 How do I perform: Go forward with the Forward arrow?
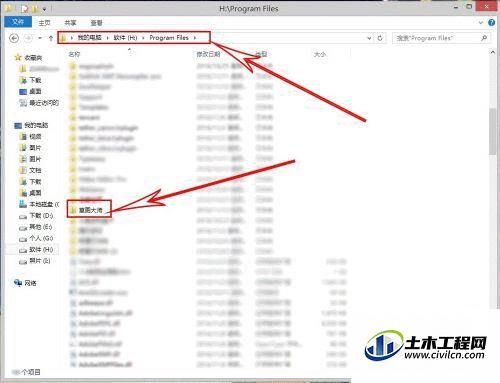click(x=28, y=38)
